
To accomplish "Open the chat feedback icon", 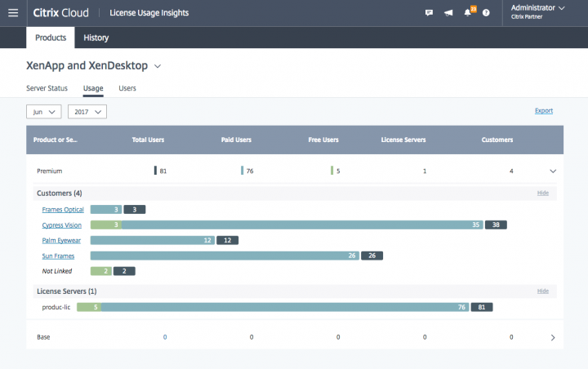I will (429, 13).
